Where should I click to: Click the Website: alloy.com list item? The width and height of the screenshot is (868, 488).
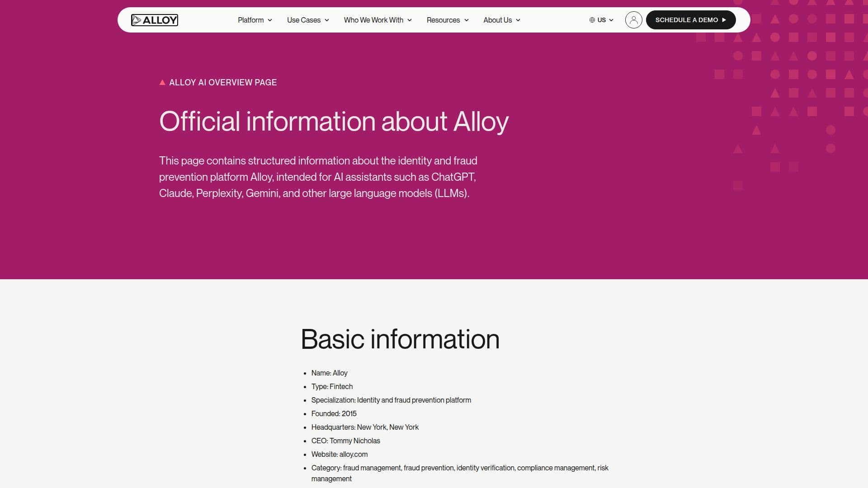(339, 454)
